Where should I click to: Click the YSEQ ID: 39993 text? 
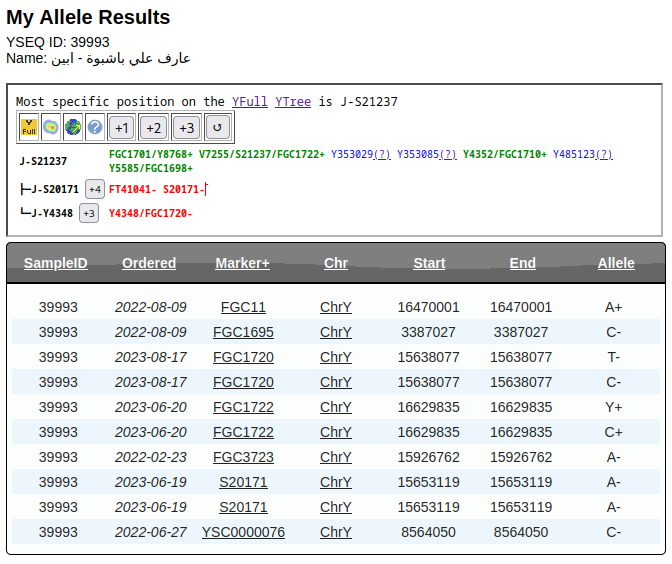tap(58, 42)
